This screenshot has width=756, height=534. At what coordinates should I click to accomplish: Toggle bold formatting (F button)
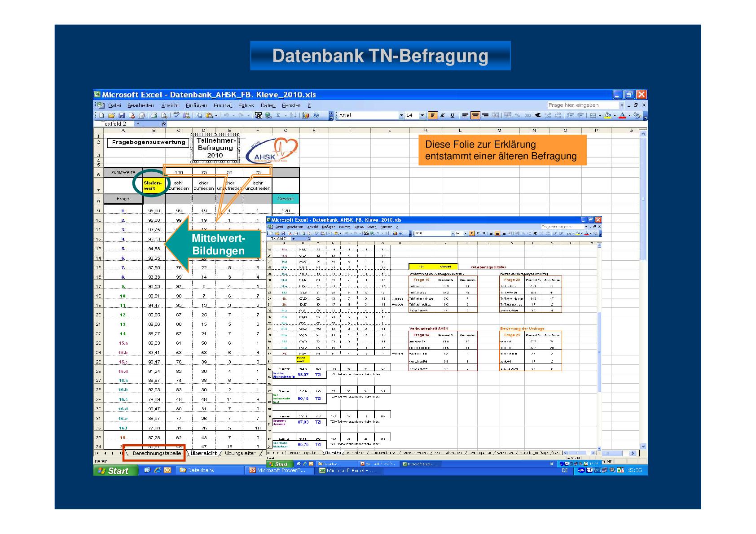(x=432, y=115)
